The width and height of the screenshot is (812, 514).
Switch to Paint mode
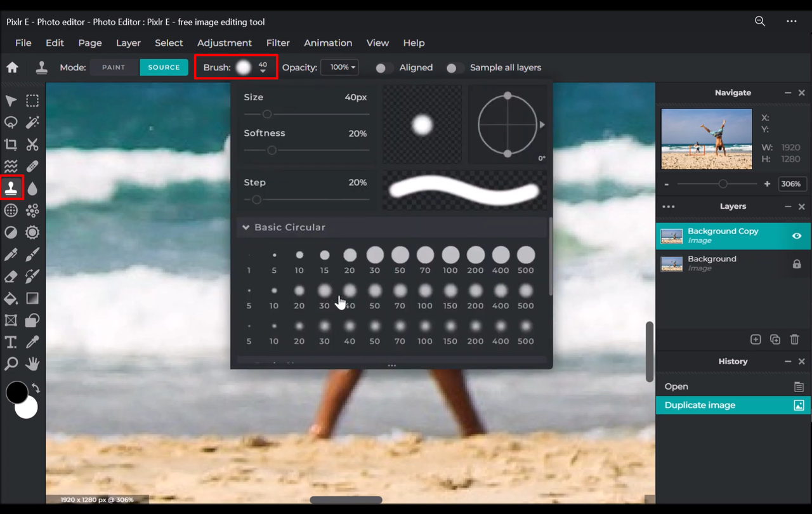(114, 67)
